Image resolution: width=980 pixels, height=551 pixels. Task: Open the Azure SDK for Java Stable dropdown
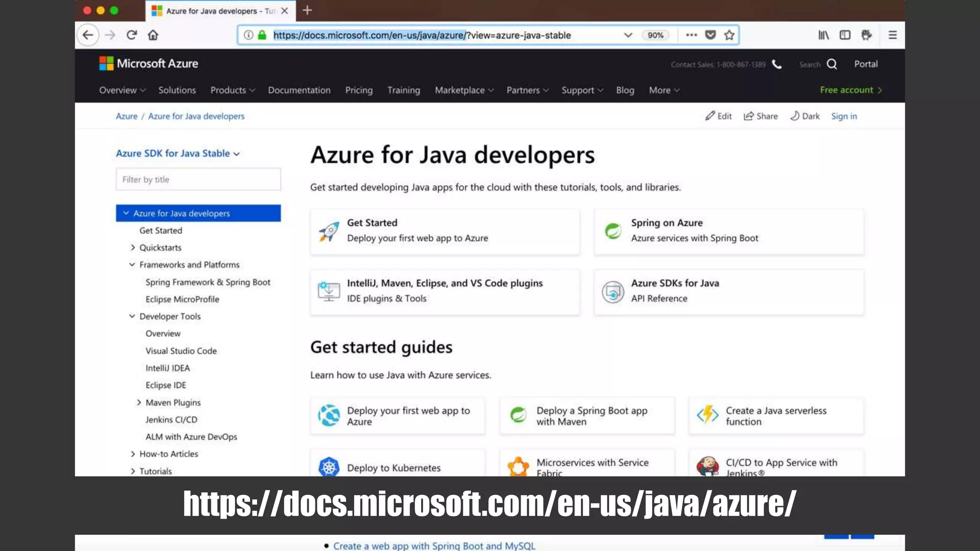pos(178,154)
